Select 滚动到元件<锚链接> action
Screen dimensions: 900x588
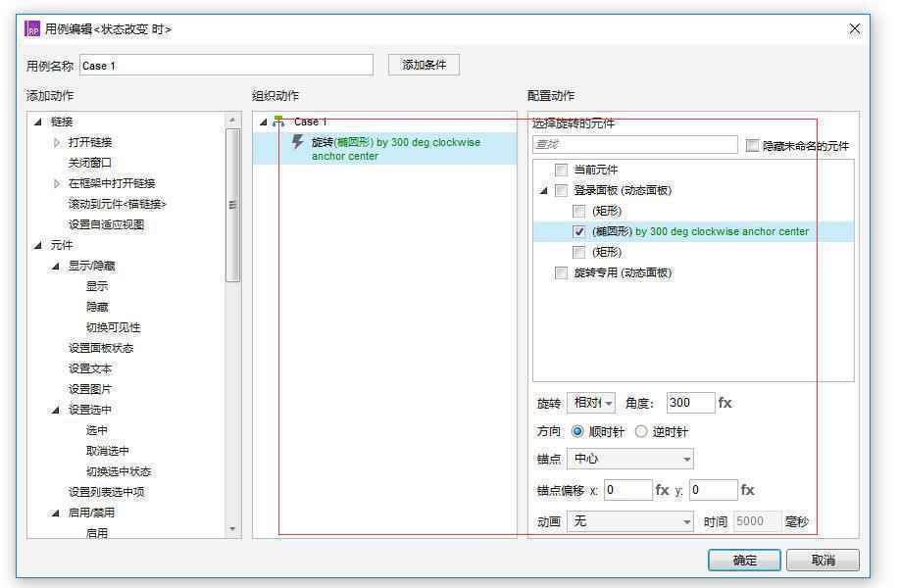[117, 204]
